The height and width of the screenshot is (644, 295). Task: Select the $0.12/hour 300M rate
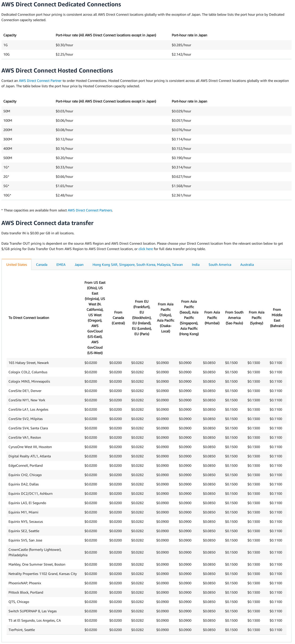click(x=64, y=139)
